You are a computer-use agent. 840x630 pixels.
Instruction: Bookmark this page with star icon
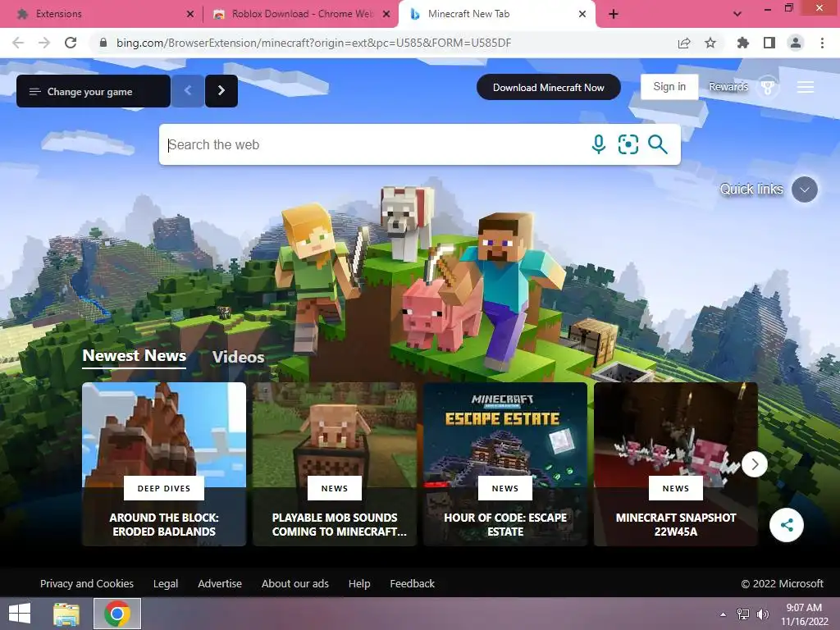pos(710,43)
